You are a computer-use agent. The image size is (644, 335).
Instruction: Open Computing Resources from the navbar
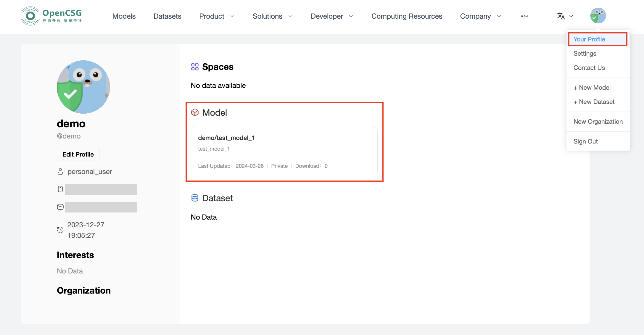pos(407,16)
